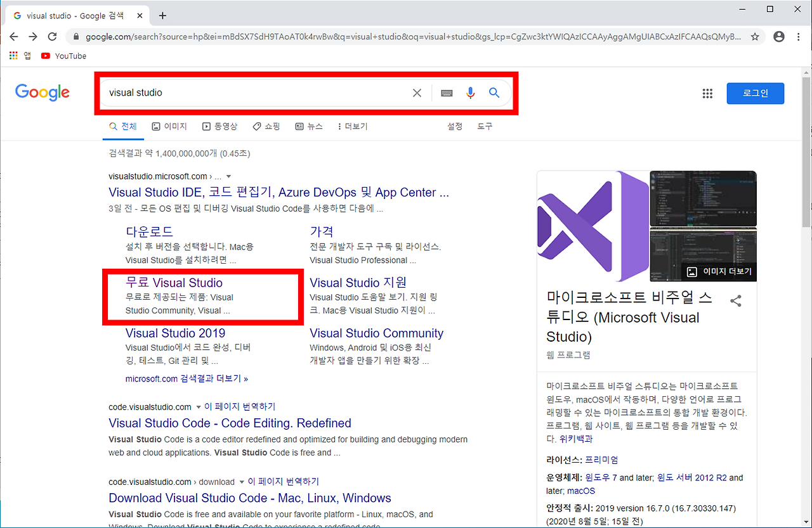Open the 무료 Visual Studio sitelink
The image size is (812, 528).
pos(174,283)
